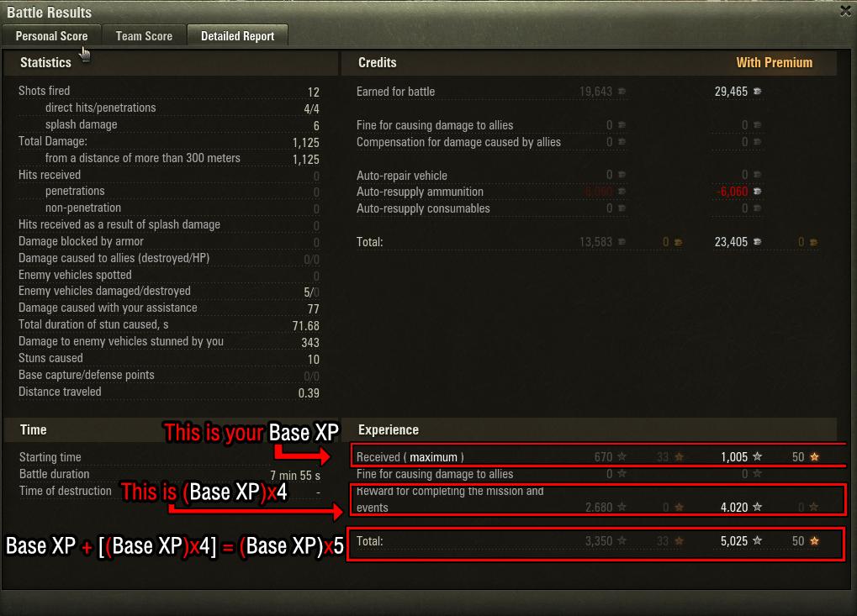Click gold free XP star beside 50 received

(x=814, y=456)
